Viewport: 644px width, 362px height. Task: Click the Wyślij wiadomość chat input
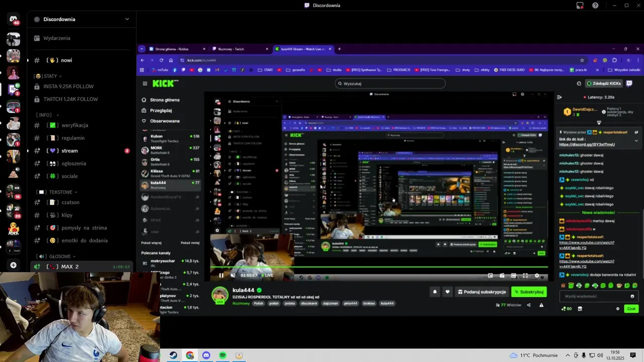coord(599,296)
